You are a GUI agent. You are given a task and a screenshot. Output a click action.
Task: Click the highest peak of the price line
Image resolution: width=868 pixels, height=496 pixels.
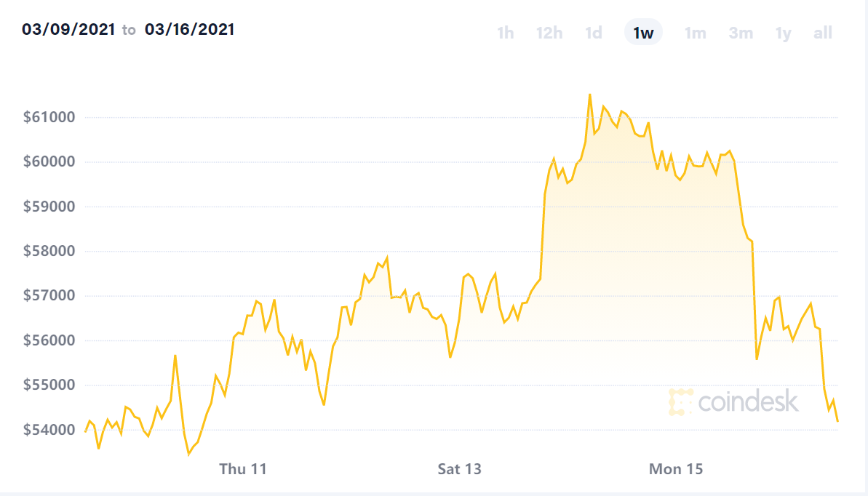click(x=589, y=95)
